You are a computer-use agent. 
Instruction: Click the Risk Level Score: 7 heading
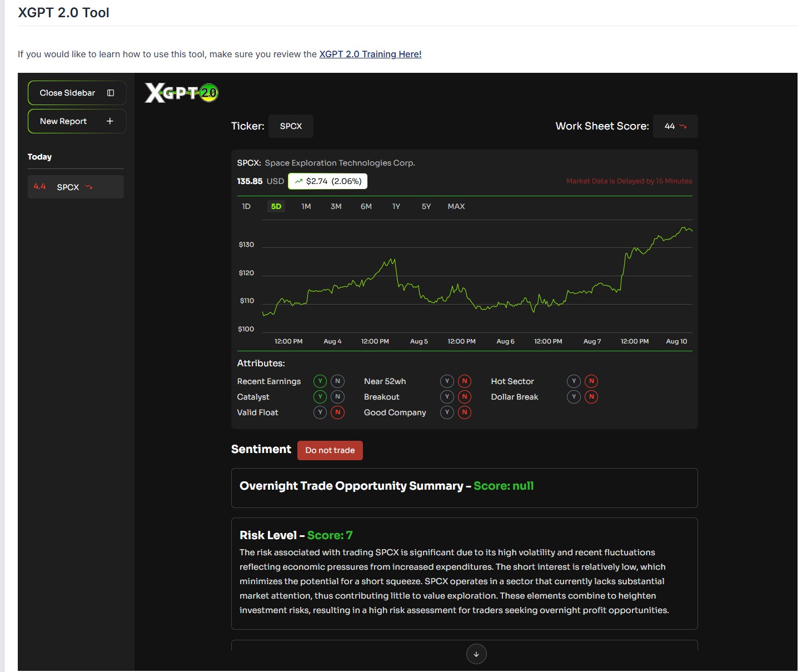point(296,535)
